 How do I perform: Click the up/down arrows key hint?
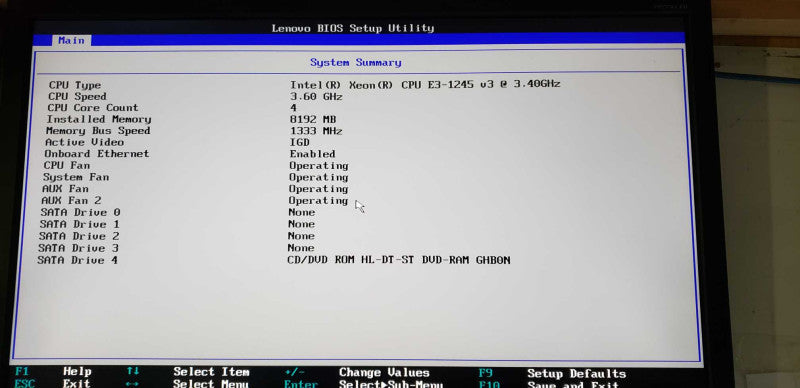coord(133,371)
